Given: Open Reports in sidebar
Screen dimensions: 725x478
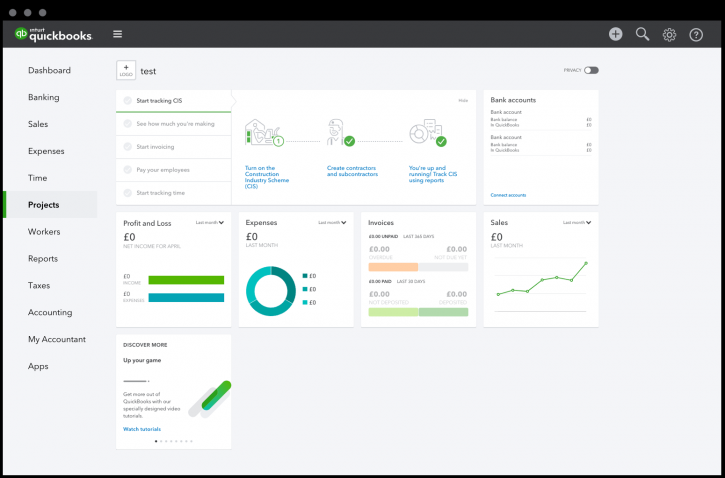Looking at the screenshot, I should point(43,258).
